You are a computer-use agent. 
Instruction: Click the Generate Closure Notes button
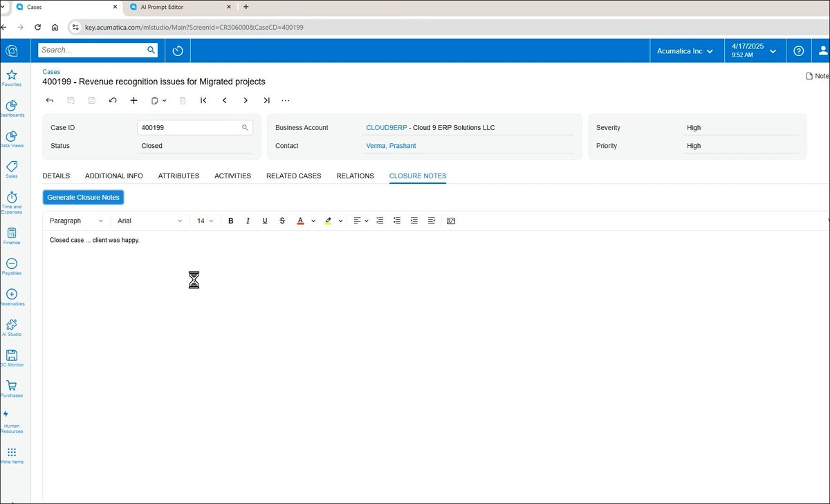tap(83, 198)
